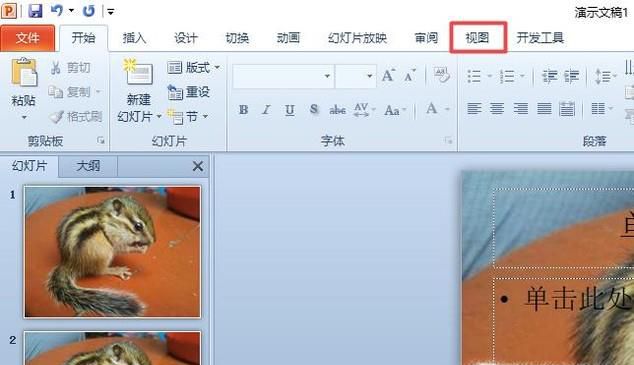Apply bullet list
The height and width of the screenshot is (365, 634).
(474, 76)
